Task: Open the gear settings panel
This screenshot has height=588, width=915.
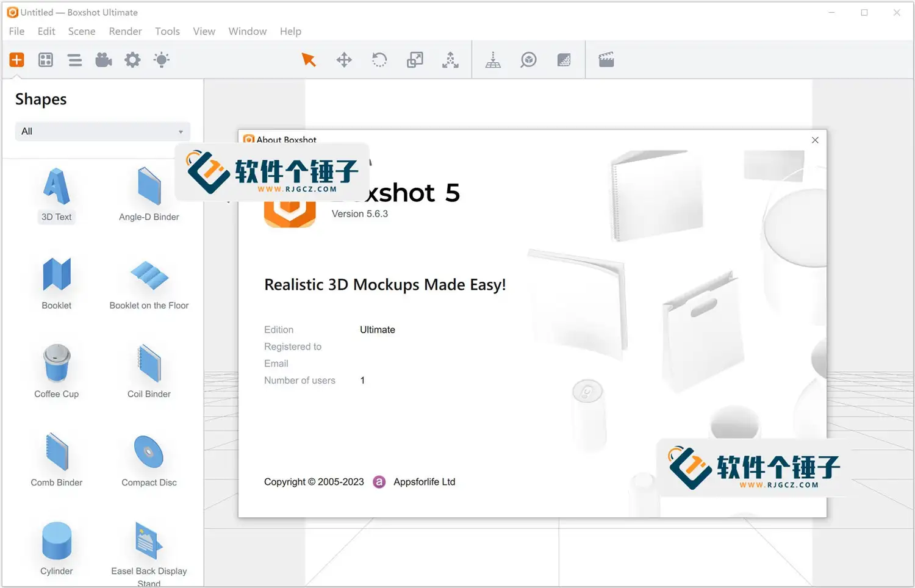Action: [132, 60]
